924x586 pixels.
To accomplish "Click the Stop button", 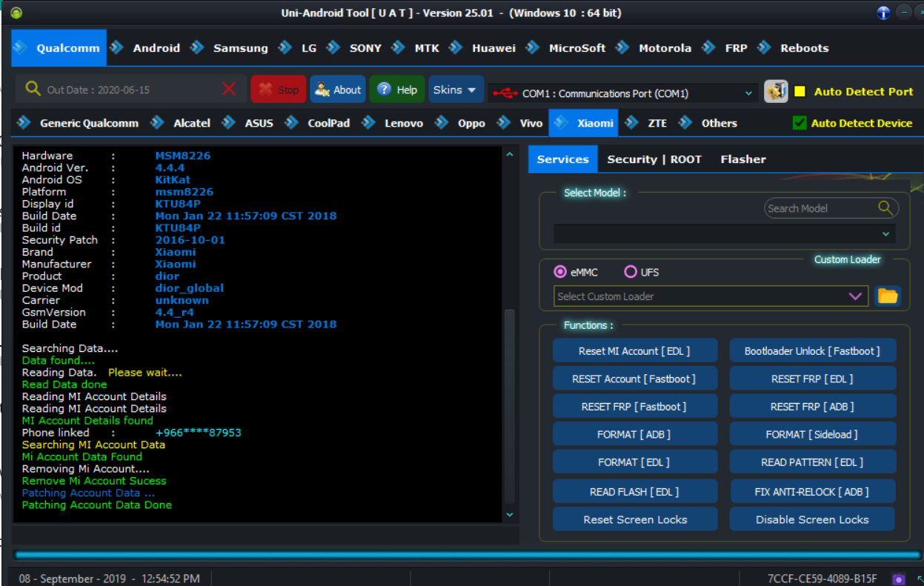I will pos(278,90).
